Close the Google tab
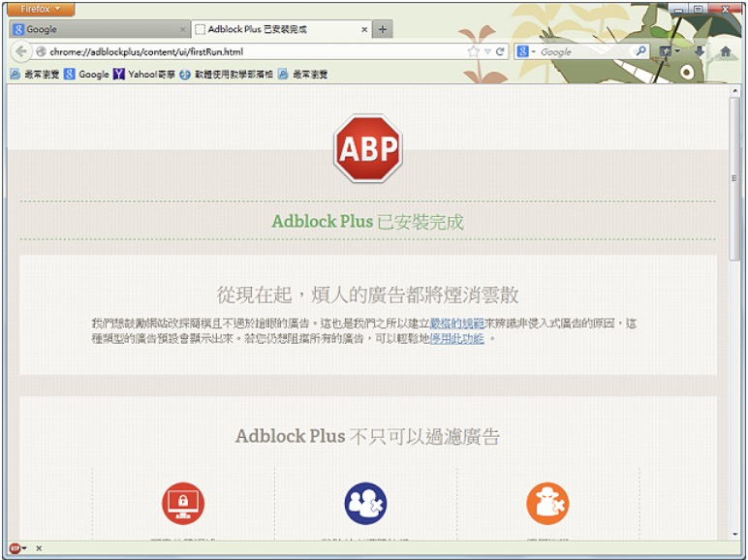This screenshot has height=560, width=748. pos(182,30)
